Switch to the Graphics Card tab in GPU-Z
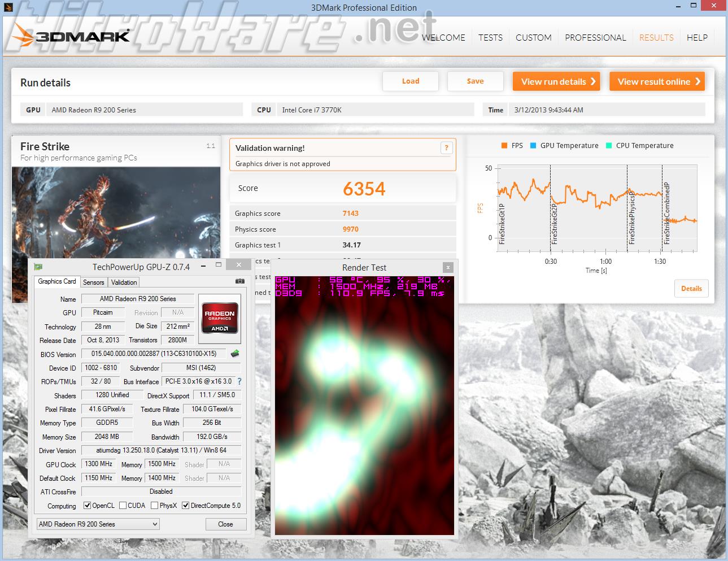The width and height of the screenshot is (728, 561). pos(56,281)
